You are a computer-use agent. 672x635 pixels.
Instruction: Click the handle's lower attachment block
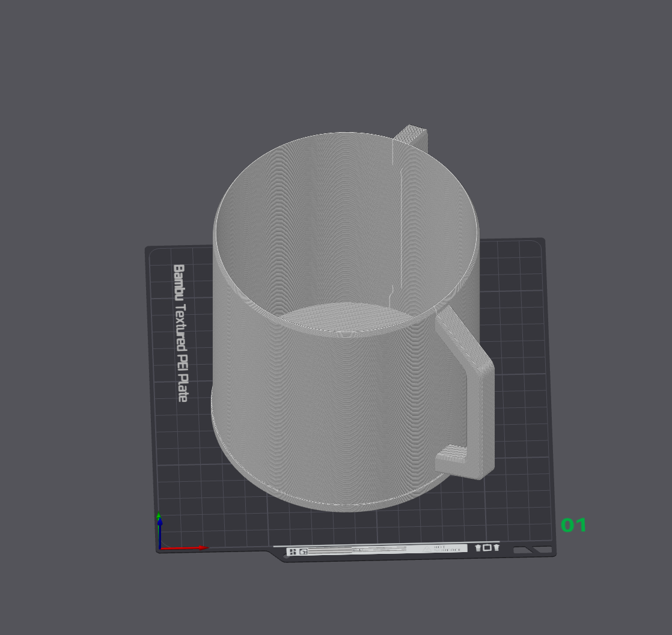(452, 458)
